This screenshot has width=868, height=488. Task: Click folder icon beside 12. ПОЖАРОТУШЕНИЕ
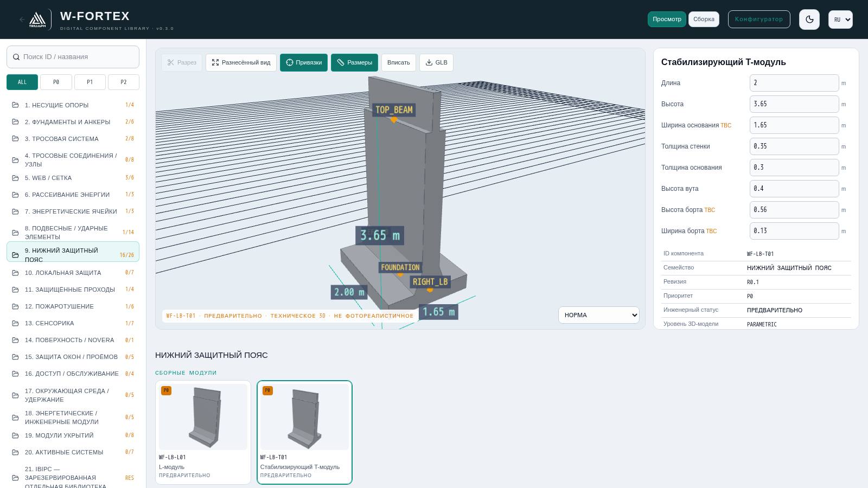(15, 306)
